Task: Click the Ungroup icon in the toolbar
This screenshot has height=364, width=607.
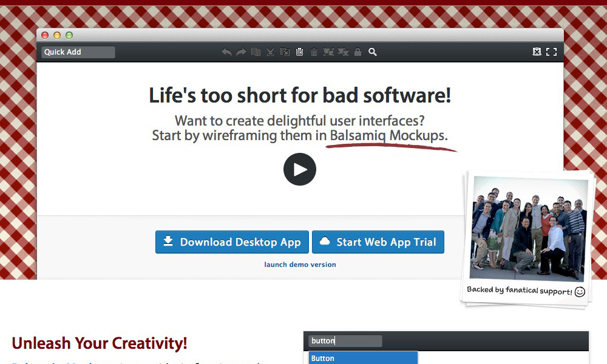Action: [343, 52]
